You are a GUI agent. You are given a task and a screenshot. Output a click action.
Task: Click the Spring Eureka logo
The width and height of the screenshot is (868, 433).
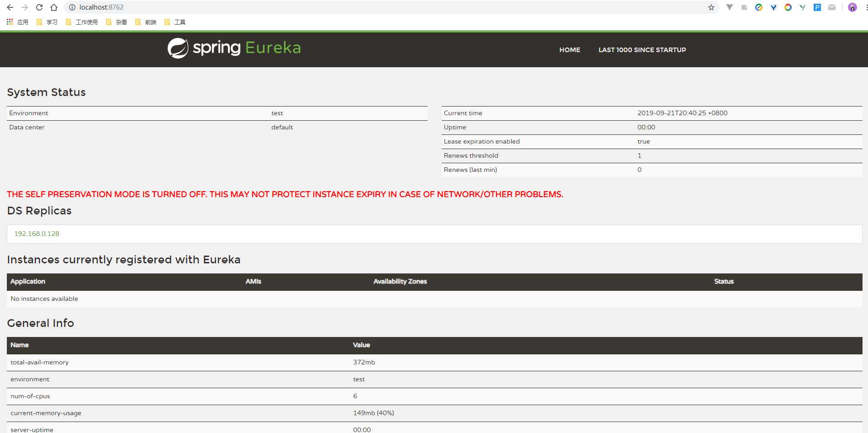tap(234, 48)
